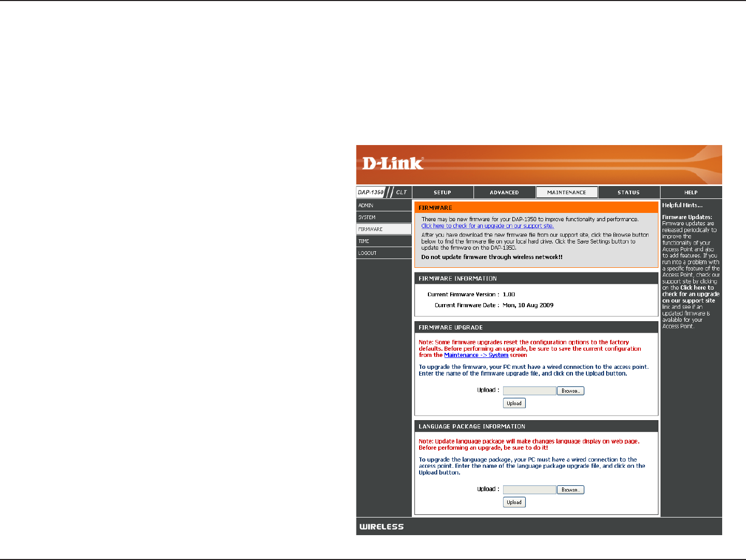Click the DAP-1350 model label
Viewport: 746px width, 560px height.
pos(370,192)
